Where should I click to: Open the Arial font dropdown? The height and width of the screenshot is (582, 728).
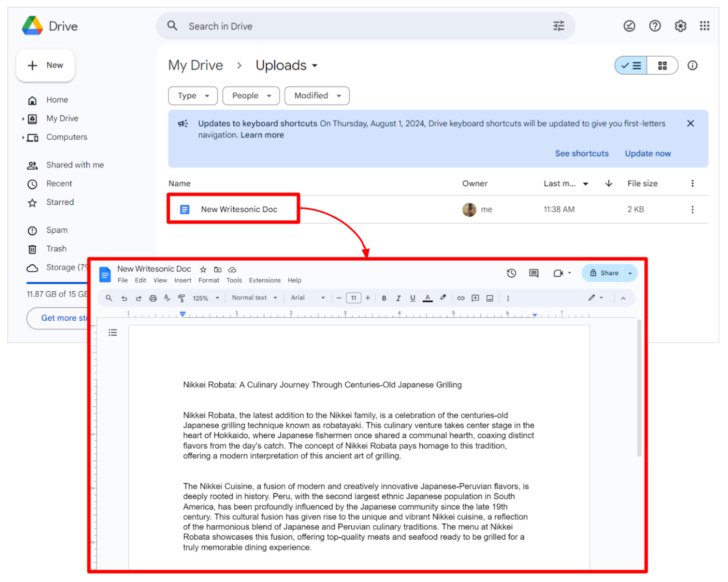point(308,298)
